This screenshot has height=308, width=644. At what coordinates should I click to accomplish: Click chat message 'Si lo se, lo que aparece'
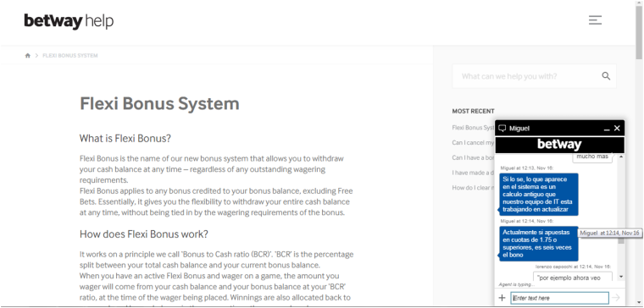[539, 195]
